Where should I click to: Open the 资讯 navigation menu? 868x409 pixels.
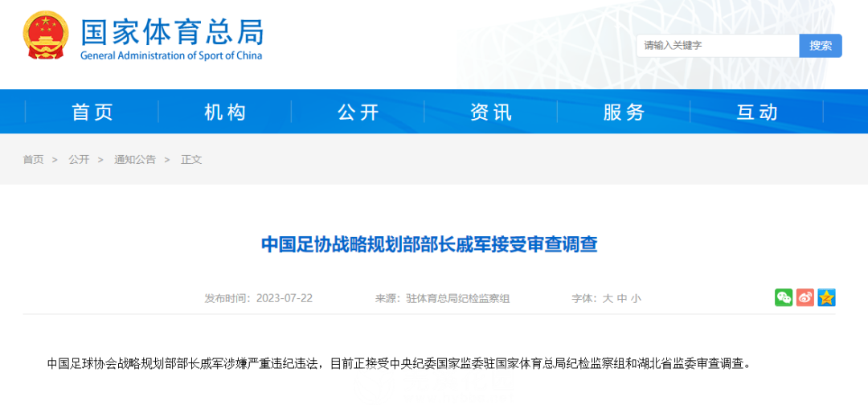pos(491,112)
